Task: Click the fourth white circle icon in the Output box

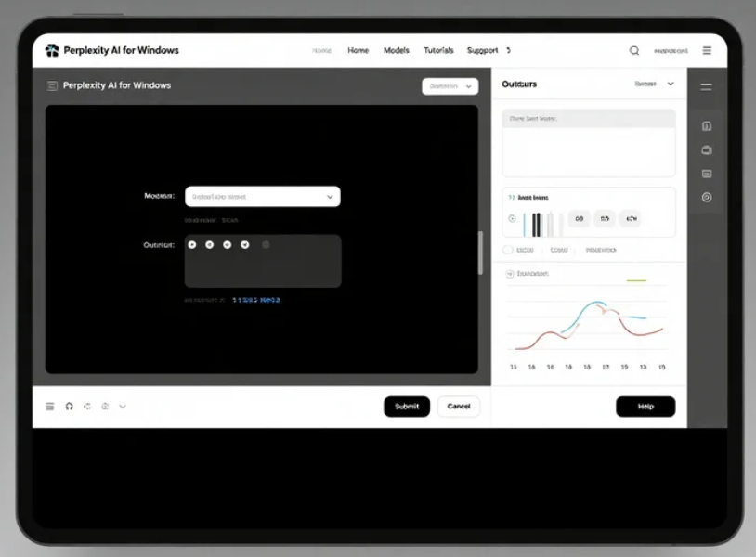Action: (x=245, y=245)
